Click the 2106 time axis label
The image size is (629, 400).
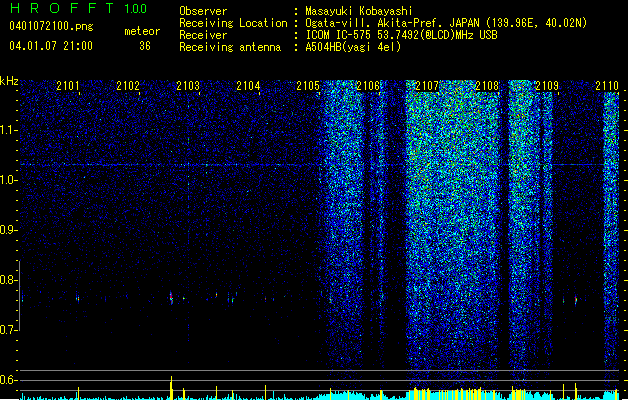[368, 86]
